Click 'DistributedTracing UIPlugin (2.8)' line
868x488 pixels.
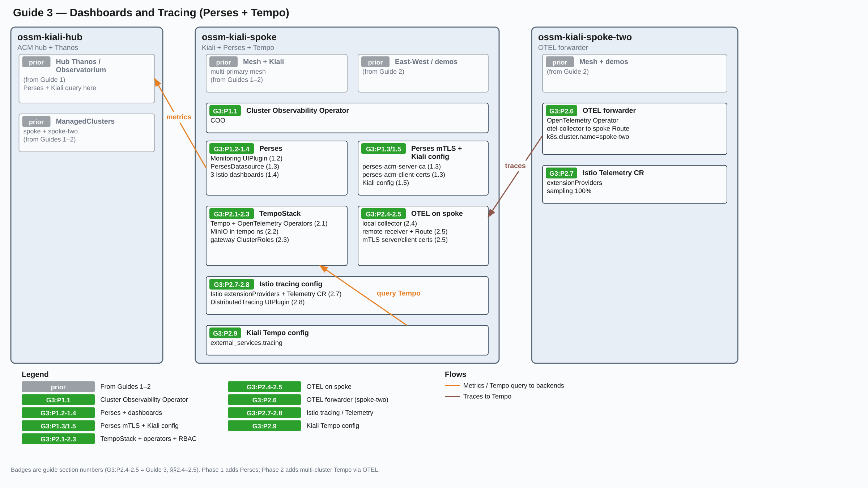pyautogui.click(x=258, y=302)
